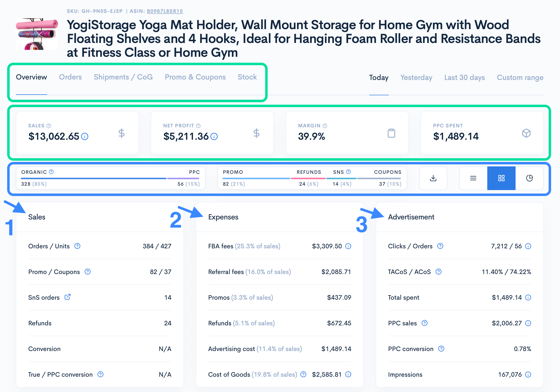Open SnS orders external link icon
This screenshot has width=560, height=392.
click(x=67, y=297)
